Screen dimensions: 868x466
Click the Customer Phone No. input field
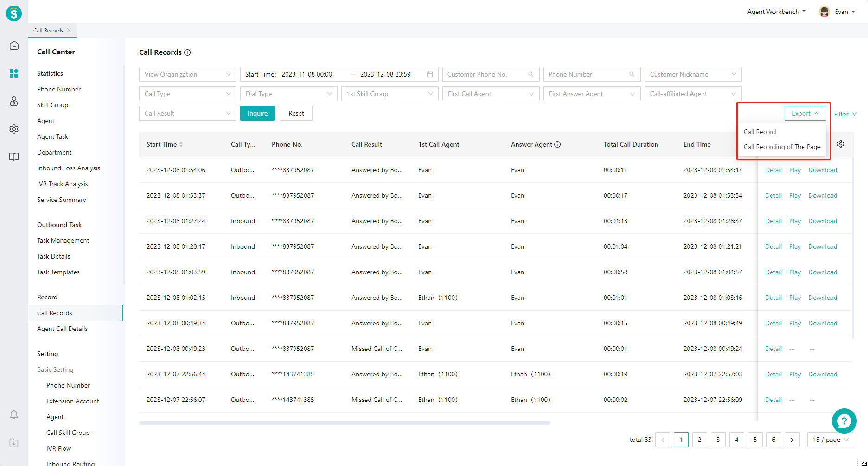click(491, 74)
